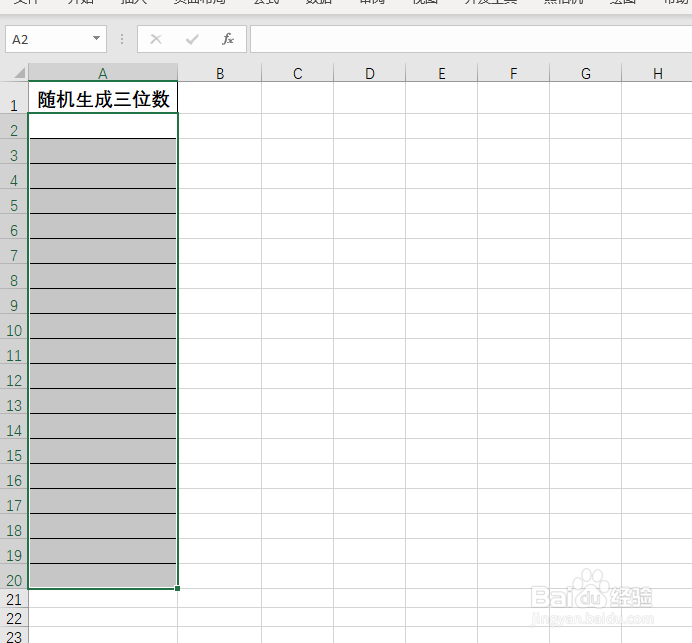Image resolution: width=692 pixels, height=643 pixels.
Task: Click the Cancel X icon in formula bar
Action: pyautogui.click(x=156, y=39)
